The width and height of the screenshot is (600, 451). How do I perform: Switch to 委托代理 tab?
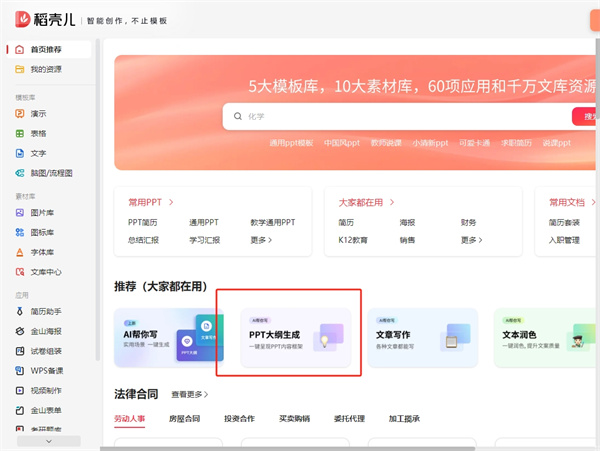pyautogui.click(x=349, y=419)
